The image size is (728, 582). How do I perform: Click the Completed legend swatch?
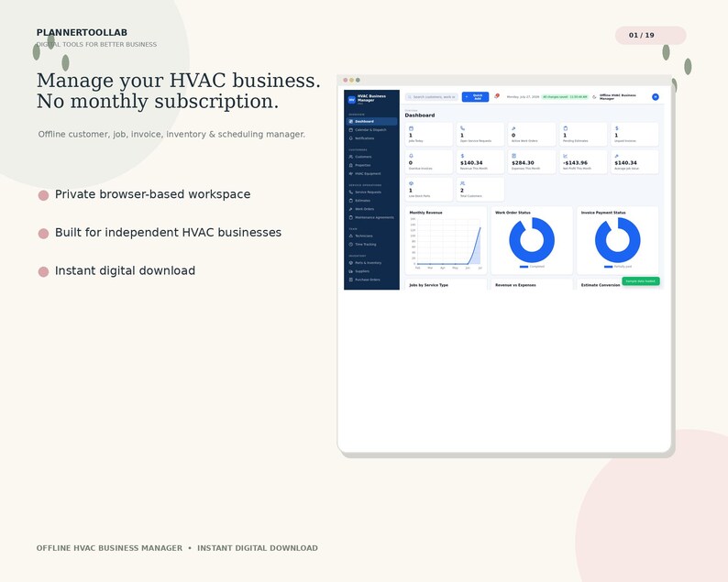[x=524, y=267]
